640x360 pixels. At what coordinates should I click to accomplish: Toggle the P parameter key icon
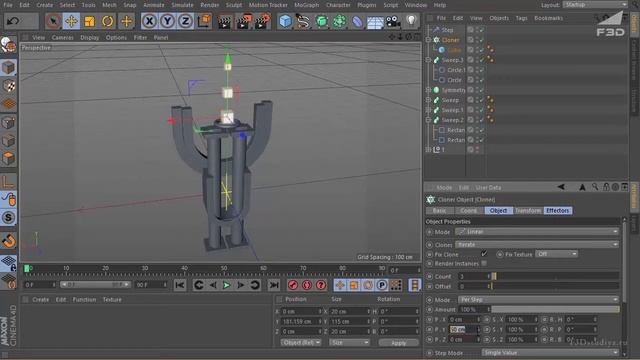pyautogui.click(x=382, y=285)
